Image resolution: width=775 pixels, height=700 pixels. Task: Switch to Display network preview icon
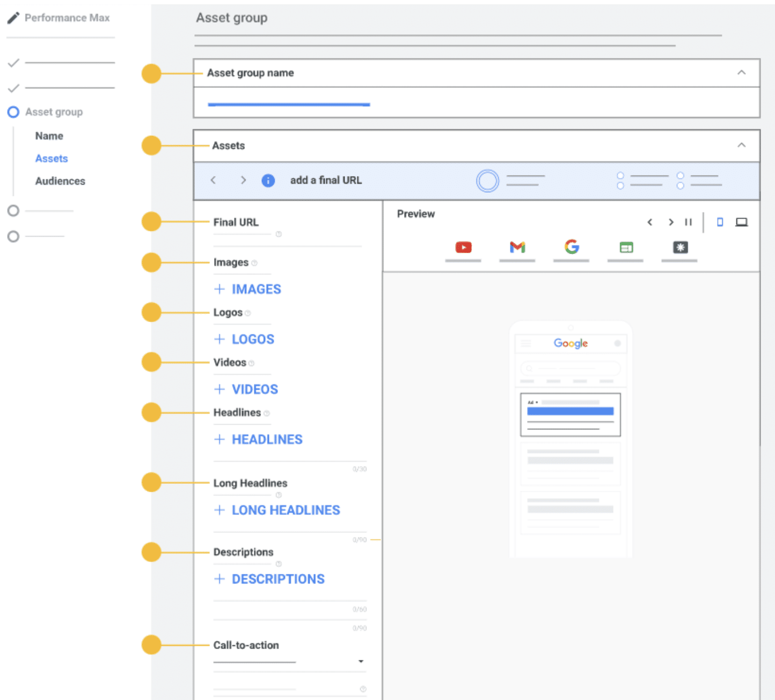(626, 247)
